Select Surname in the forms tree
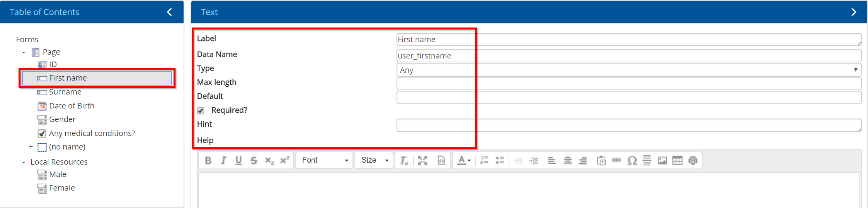868x208 pixels. point(65,92)
